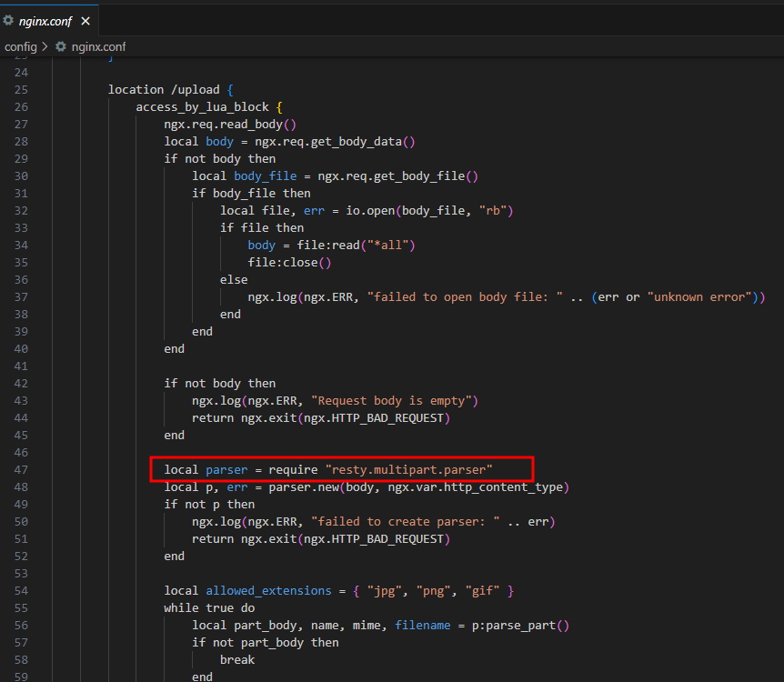
Task: Click the break keyword on line 58
Action: 237,659
